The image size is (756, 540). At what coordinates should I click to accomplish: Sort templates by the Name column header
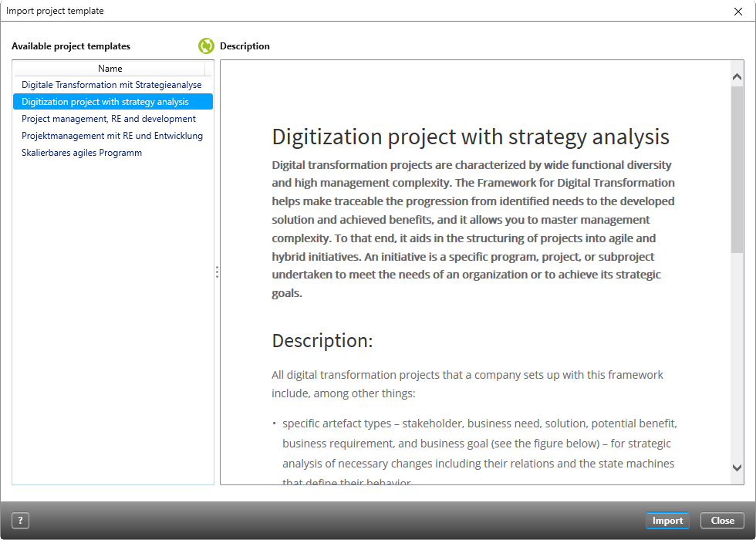pyautogui.click(x=110, y=68)
